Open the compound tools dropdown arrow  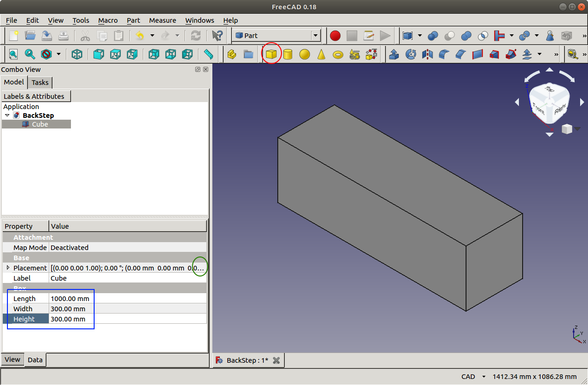tap(420, 36)
